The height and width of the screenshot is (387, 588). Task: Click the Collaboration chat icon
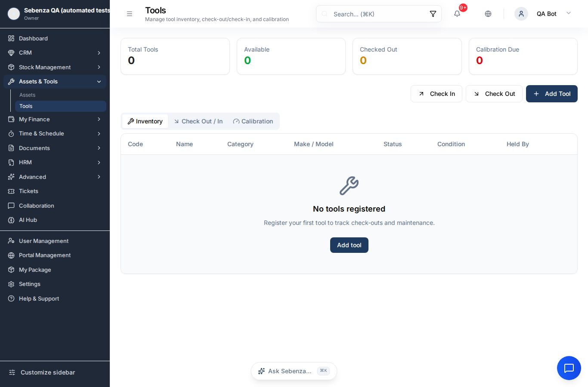[x=11, y=206]
